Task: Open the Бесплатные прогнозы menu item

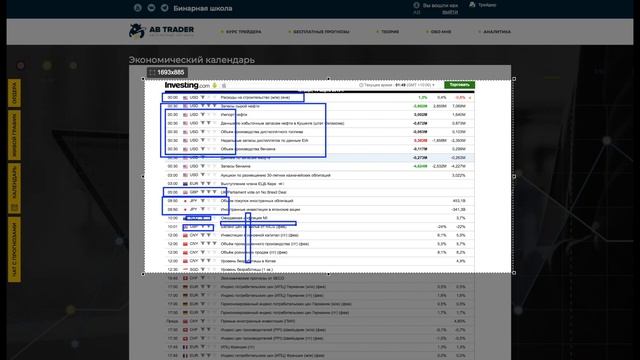Action: coord(321,31)
